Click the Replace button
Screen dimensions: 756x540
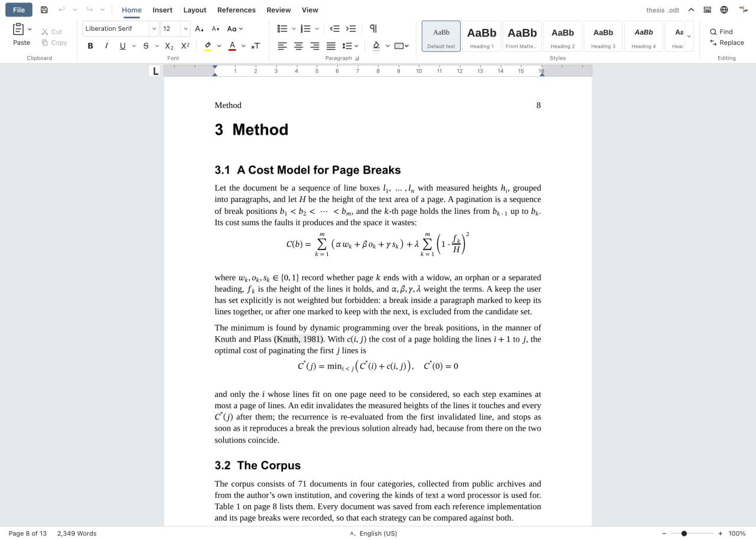726,43
